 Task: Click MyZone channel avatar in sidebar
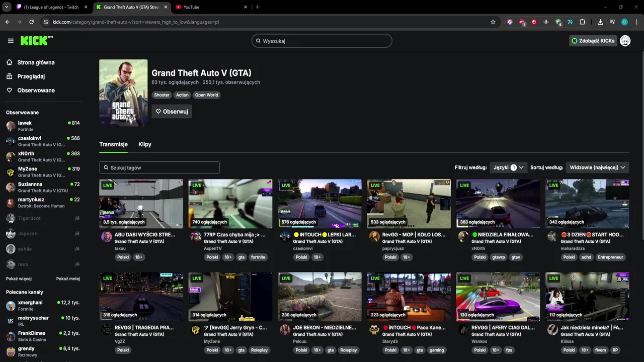pyautogui.click(x=11, y=172)
